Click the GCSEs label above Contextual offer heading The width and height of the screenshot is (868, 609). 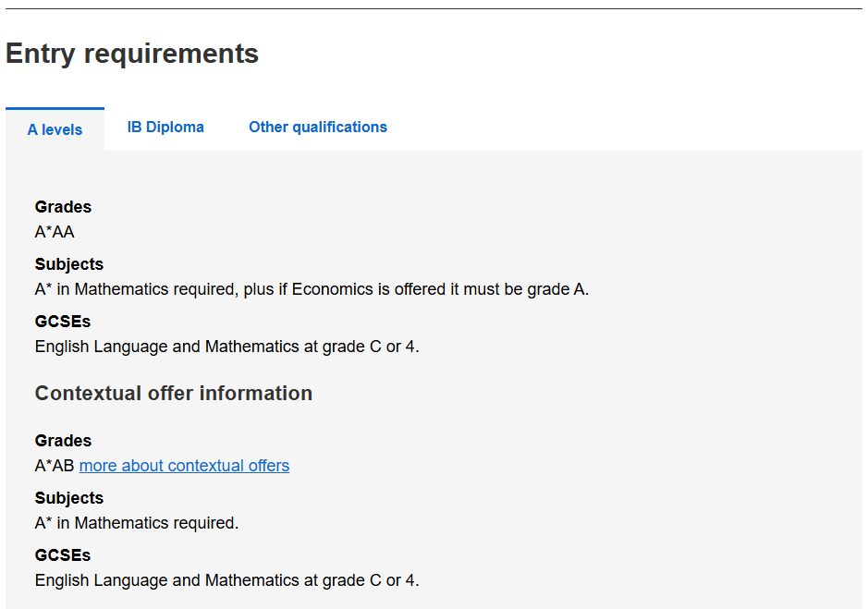click(x=63, y=322)
